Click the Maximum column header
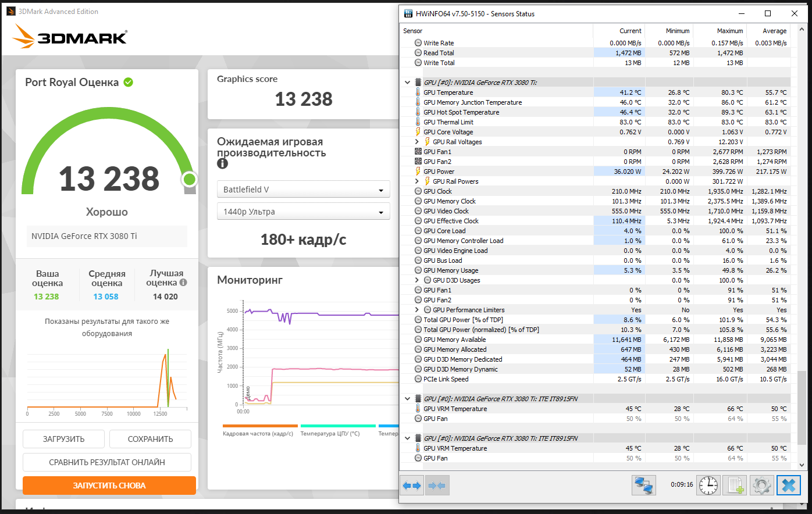This screenshot has width=812, height=514. pos(720,31)
